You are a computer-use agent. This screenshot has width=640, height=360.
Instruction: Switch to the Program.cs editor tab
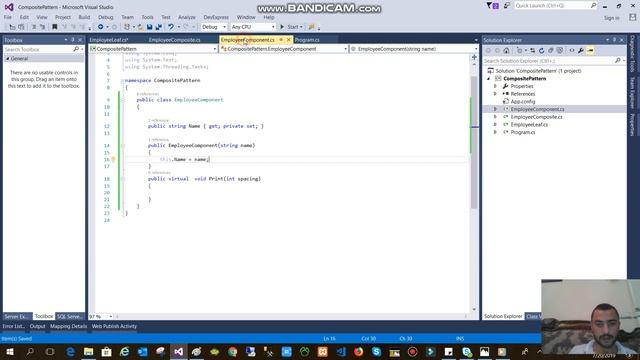(x=307, y=40)
